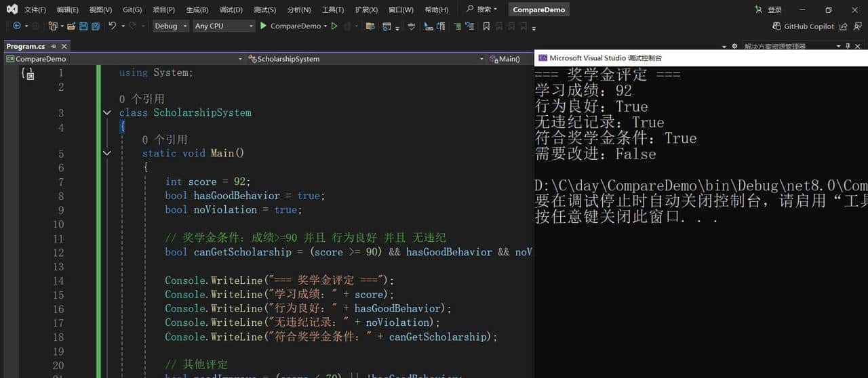Click the feedback person icon at top right

(x=858, y=26)
